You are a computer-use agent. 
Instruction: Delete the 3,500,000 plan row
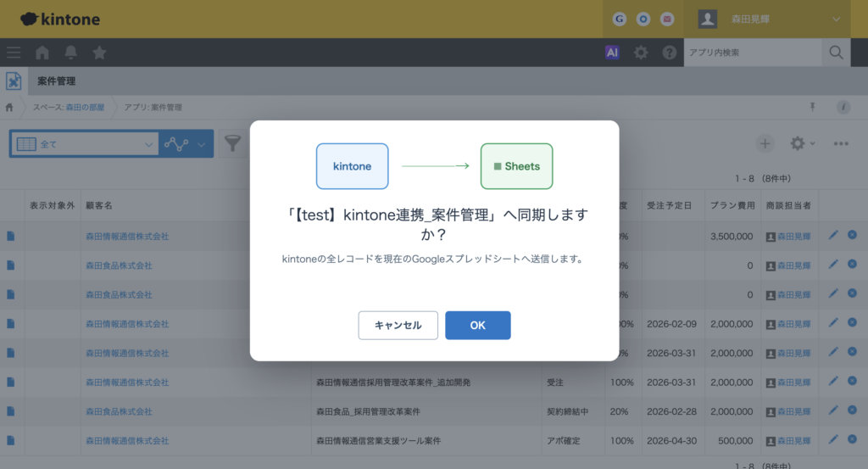tap(852, 235)
